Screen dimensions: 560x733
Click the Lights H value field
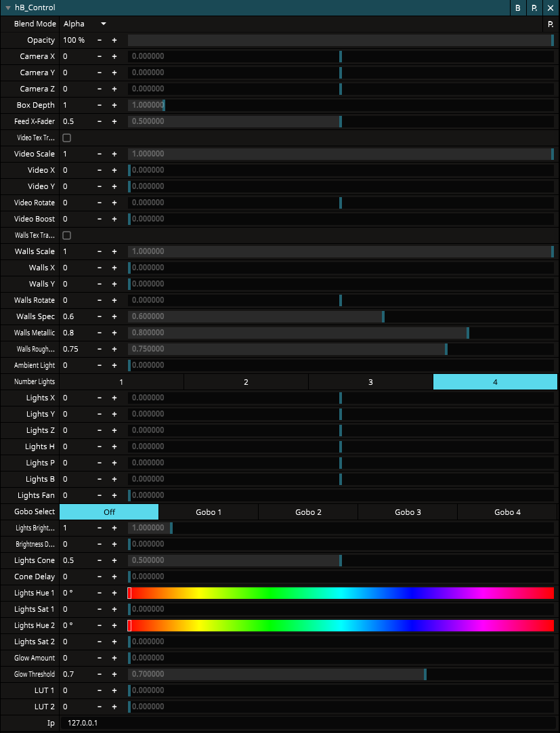tap(77, 446)
